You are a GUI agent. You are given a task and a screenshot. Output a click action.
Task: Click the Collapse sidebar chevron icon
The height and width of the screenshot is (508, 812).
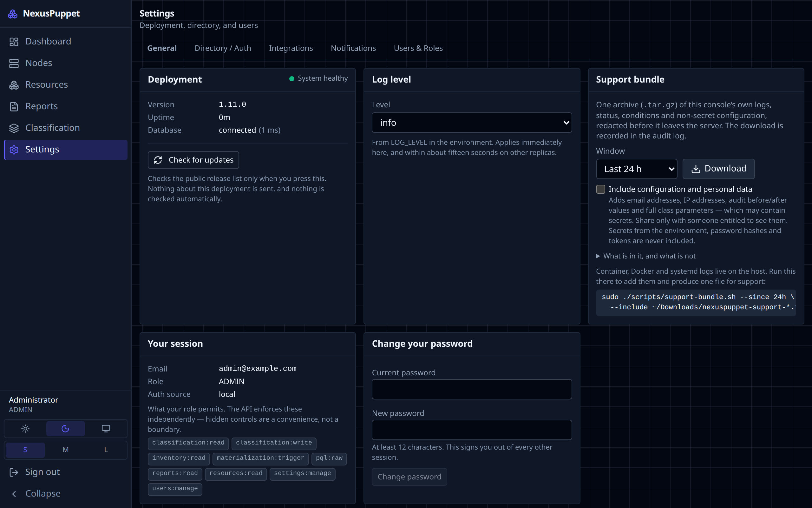(14, 493)
